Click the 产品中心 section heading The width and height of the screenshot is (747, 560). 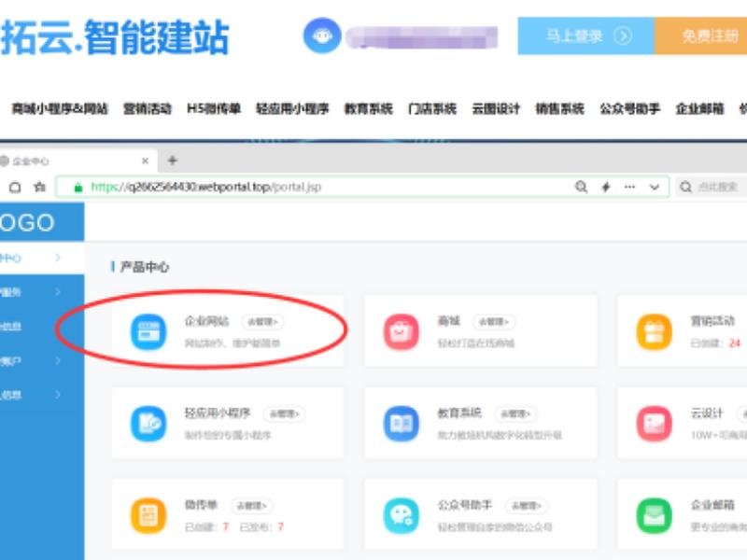coord(145,267)
